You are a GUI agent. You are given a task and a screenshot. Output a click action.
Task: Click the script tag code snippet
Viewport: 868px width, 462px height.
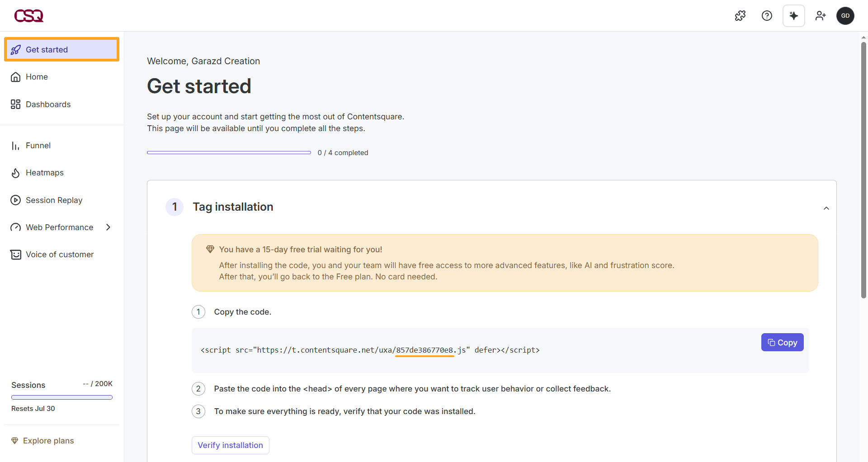point(370,350)
